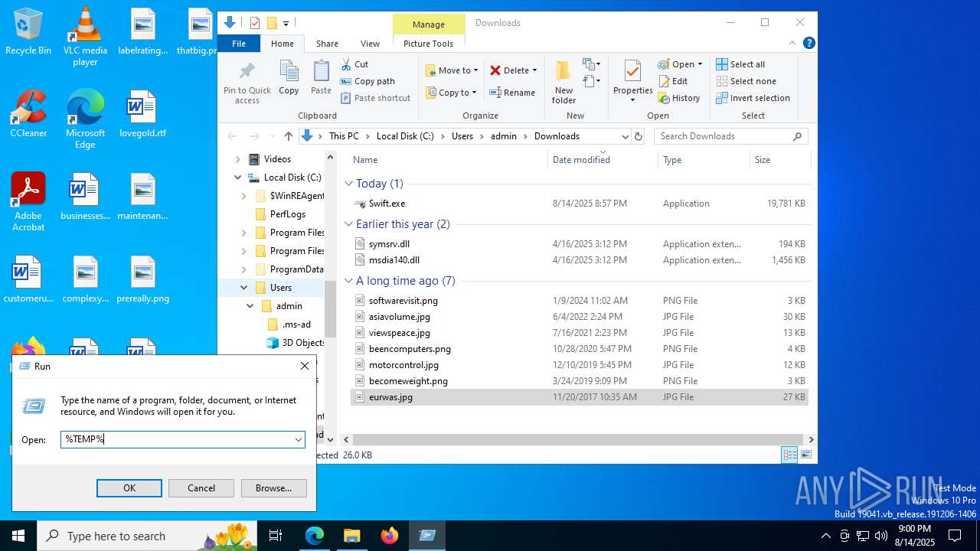Select VLC media player desktop icon
This screenshot has width=980, height=551.
(x=85, y=37)
